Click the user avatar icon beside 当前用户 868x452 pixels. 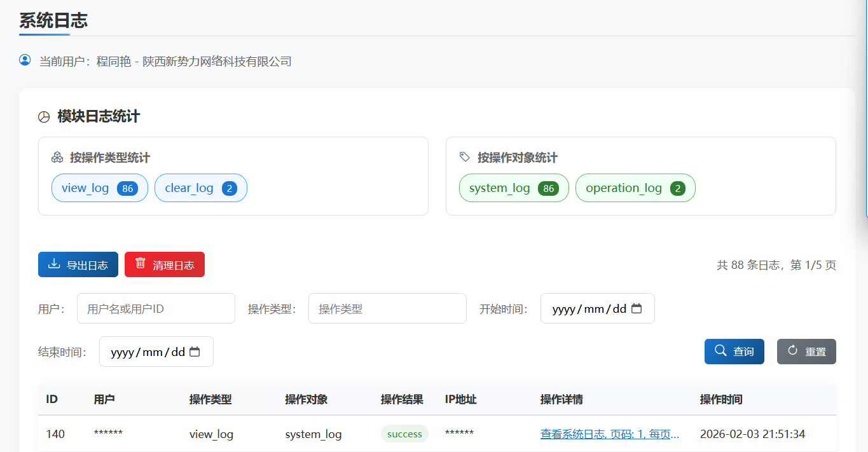[25, 60]
